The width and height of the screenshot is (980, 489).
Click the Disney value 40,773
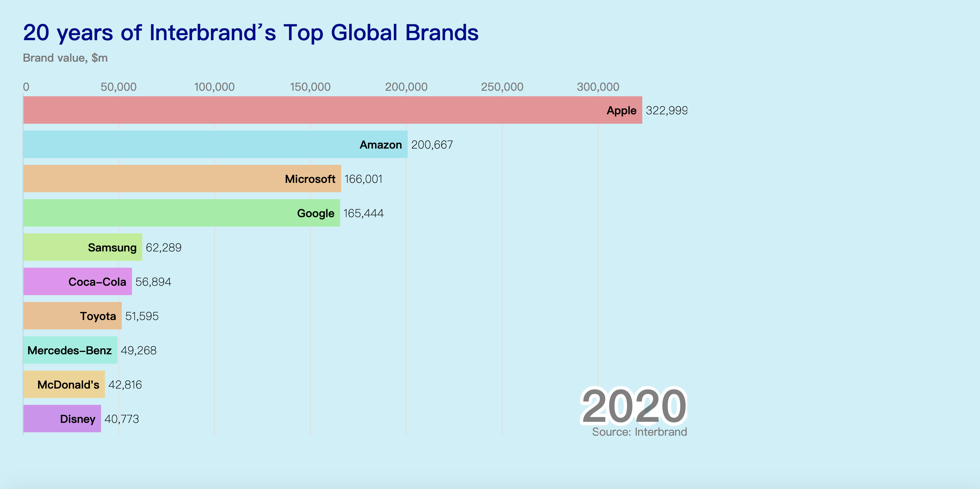tap(122, 419)
